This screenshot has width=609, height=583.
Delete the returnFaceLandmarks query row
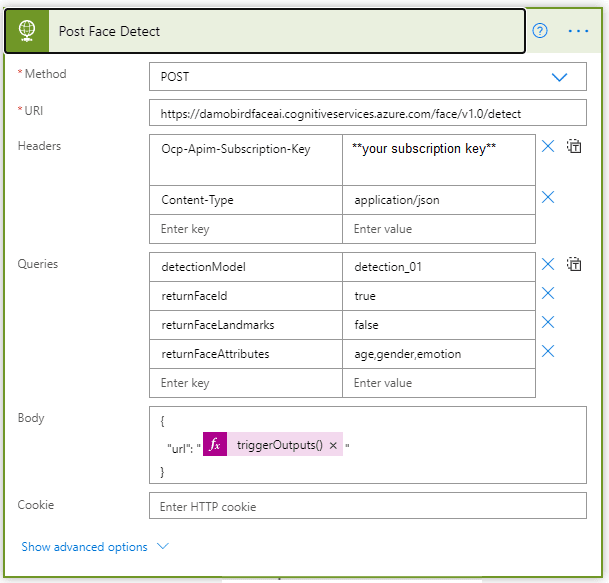pos(548,323)
